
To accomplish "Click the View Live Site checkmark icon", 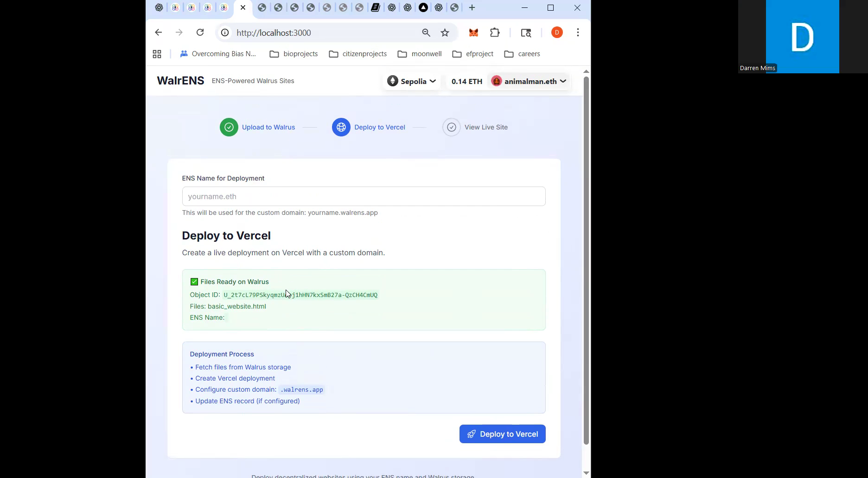I will click(x=451, y=127).
